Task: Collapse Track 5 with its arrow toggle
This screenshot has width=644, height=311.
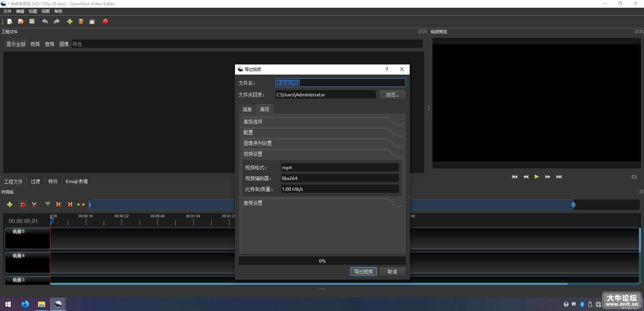Action: [9, 231]
